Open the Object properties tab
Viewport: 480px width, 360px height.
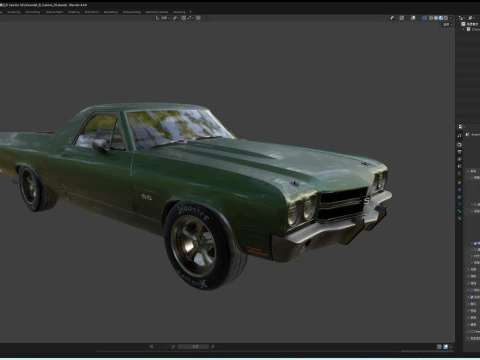[x=459, y=183]
